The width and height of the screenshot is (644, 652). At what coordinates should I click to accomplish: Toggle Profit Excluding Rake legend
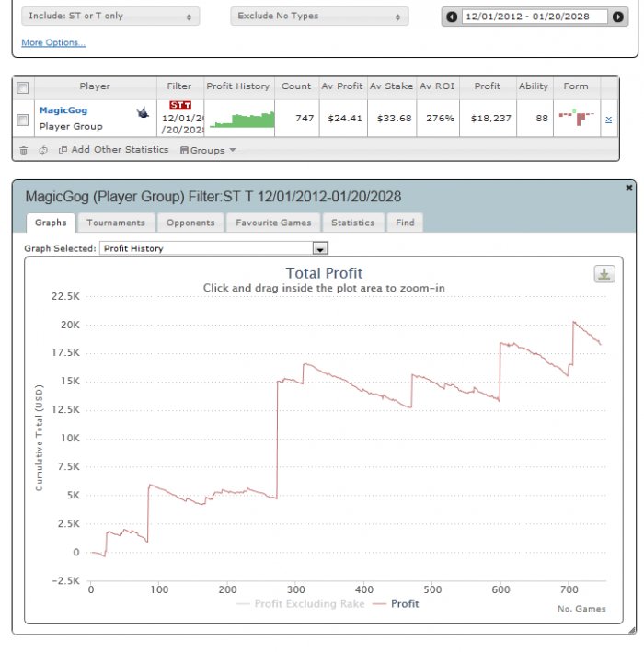point(300,604)
